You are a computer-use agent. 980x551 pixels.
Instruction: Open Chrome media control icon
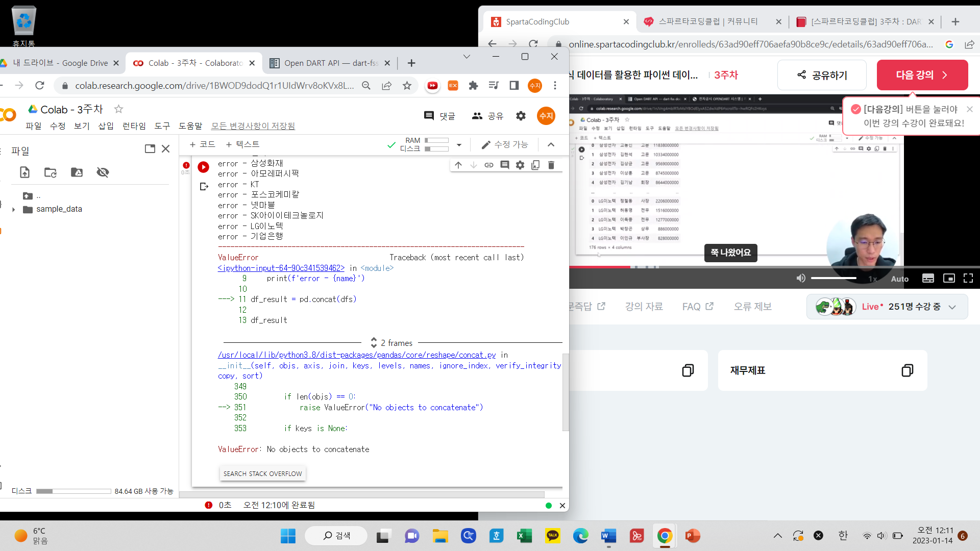[494, 86]
